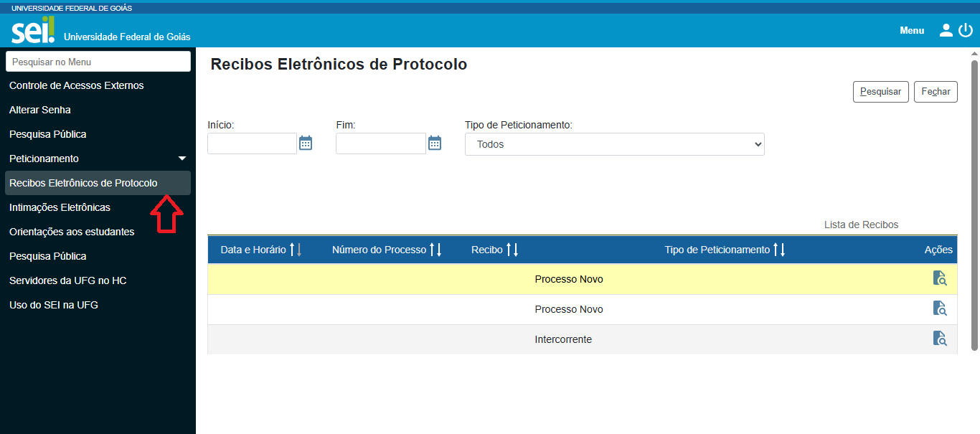Open the user account icon
Screen dimensions: 980x434
coord(946,31)
